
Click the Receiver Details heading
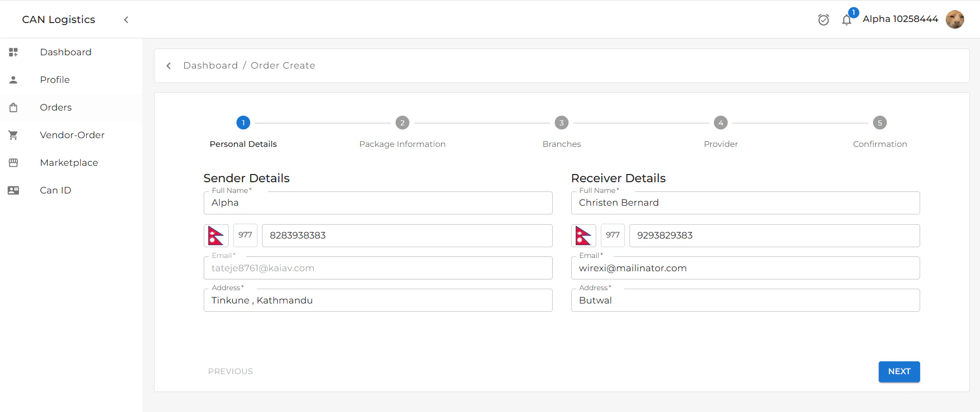(x=618, y=178)
